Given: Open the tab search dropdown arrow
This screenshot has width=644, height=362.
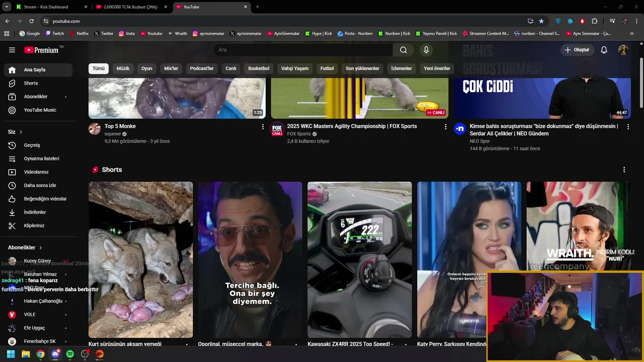Looking at the screenshot, I should coord(7,7).
